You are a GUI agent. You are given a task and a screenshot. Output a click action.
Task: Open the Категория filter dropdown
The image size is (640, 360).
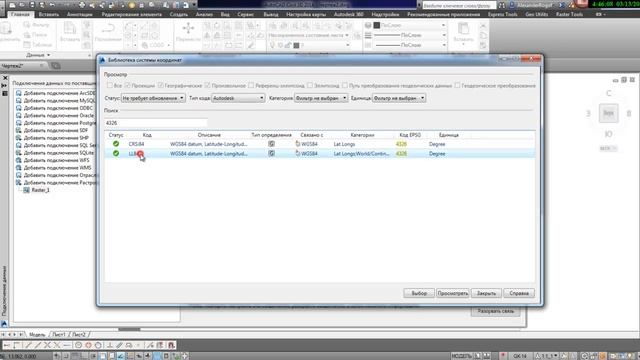[x=321, y=98]
